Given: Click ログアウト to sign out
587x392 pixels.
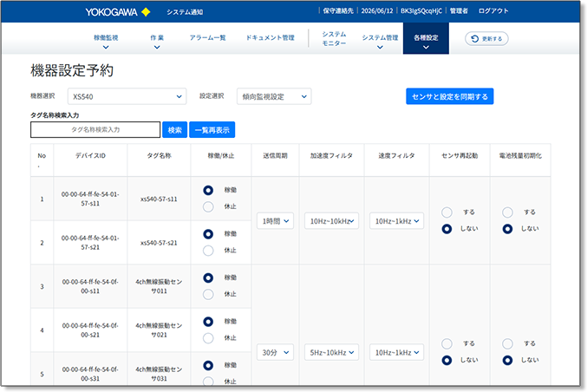Looking at the screenshot, I should (x=493, y=11).
